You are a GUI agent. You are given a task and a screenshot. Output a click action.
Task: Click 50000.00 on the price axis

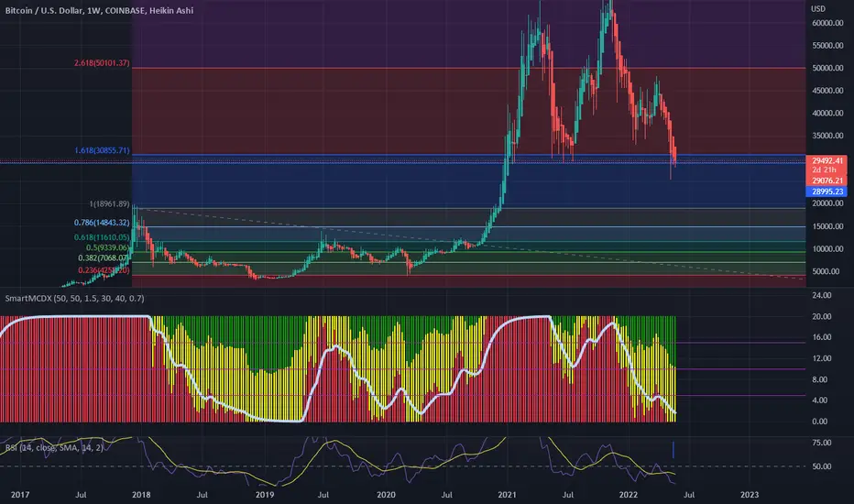(x=827, y=68)
